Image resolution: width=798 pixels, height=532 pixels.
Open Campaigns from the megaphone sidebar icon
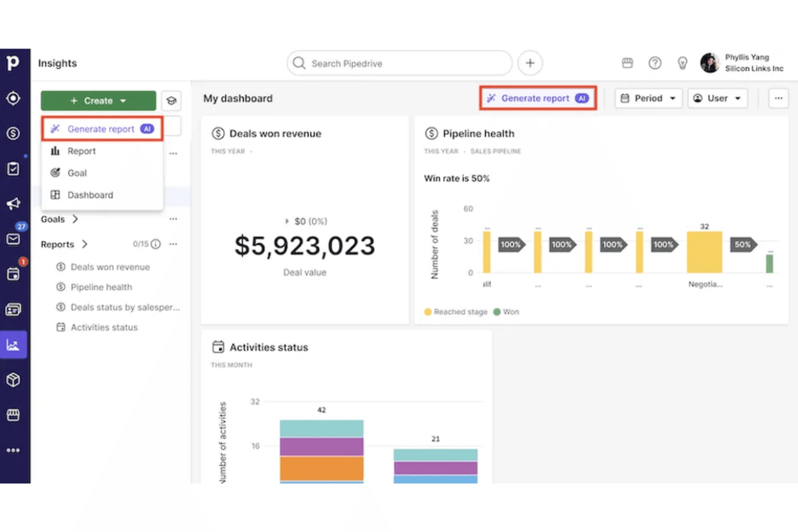[x=13, y=204]
